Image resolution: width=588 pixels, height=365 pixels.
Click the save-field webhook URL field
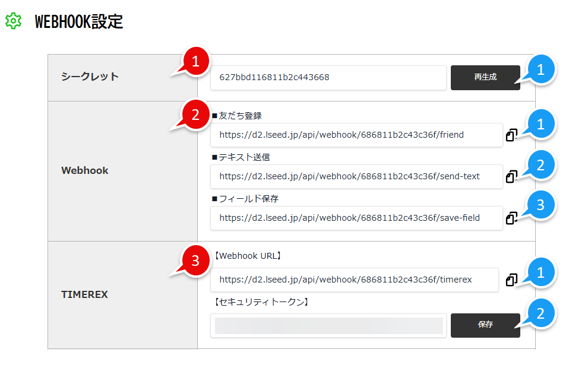[355, 218]
